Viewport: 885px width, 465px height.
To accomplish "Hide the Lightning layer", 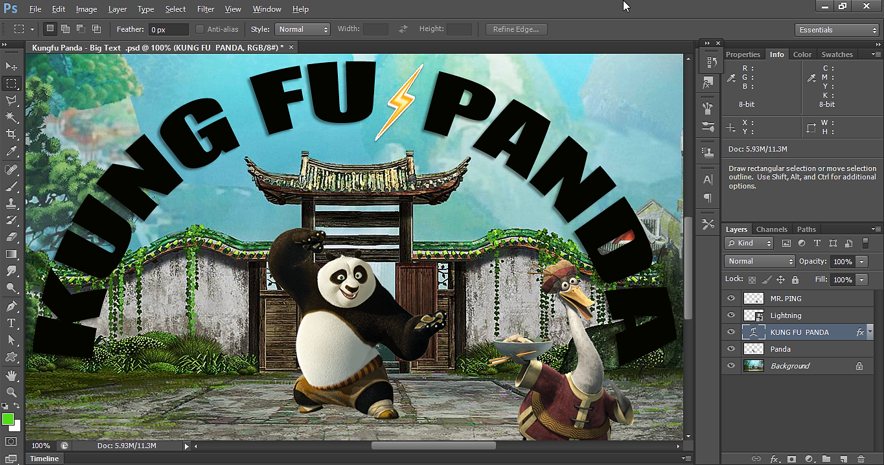I will click(x=731, y=315).
